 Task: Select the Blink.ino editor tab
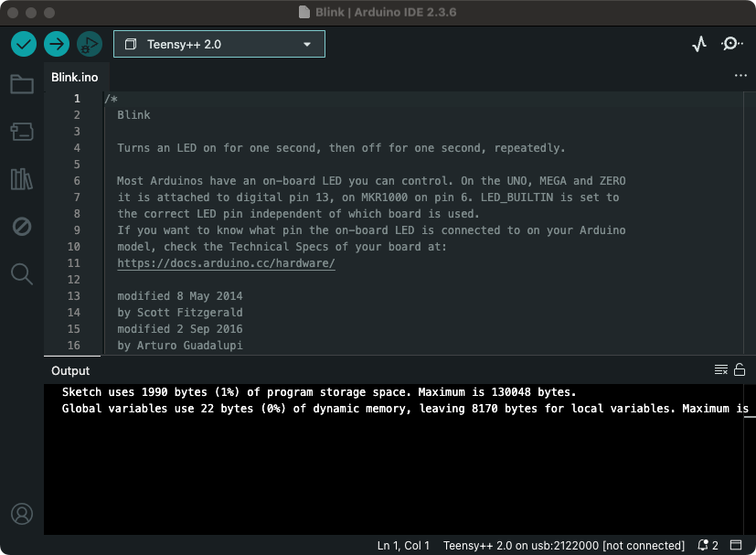click(x=75, y=78)
